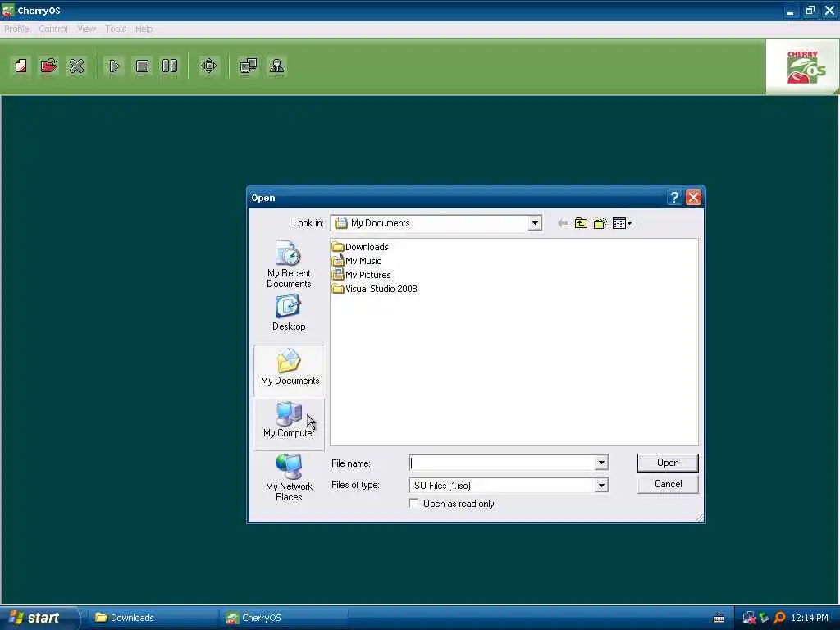Select the My Pictures folder
The width and height of the screenshot is (840, 630).
(x=361, y=275)
